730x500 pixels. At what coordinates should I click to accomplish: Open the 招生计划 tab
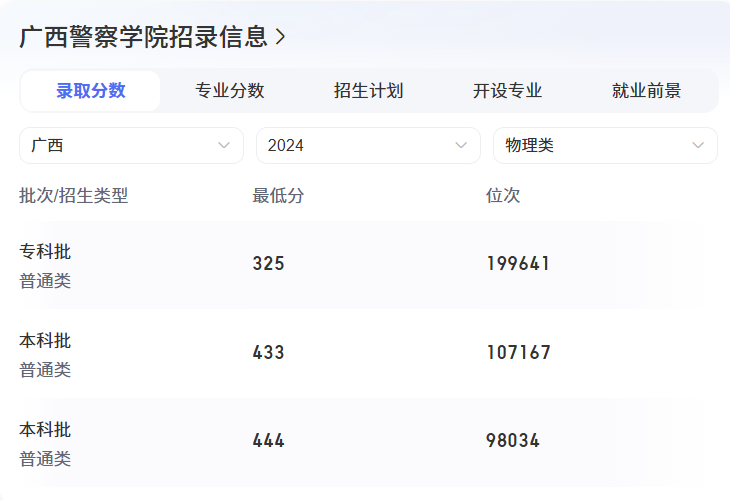368,91
